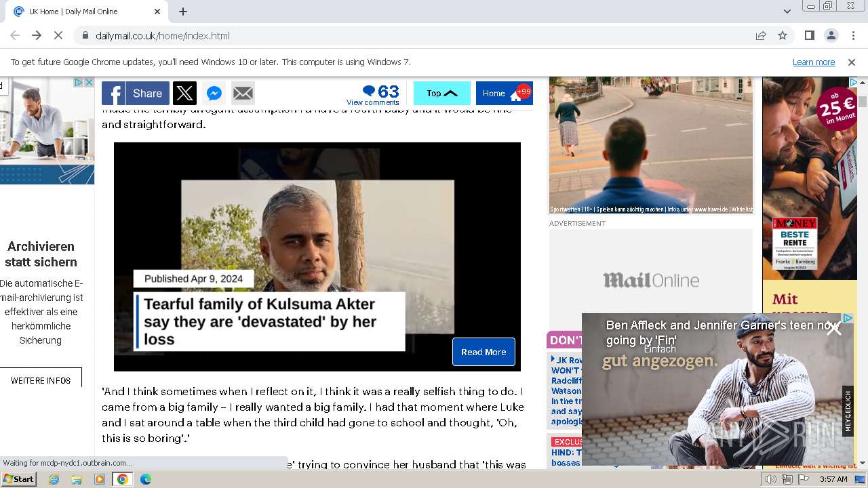Share this page from address bar
The height and width of the screenshot is (488, 868).
761,35
